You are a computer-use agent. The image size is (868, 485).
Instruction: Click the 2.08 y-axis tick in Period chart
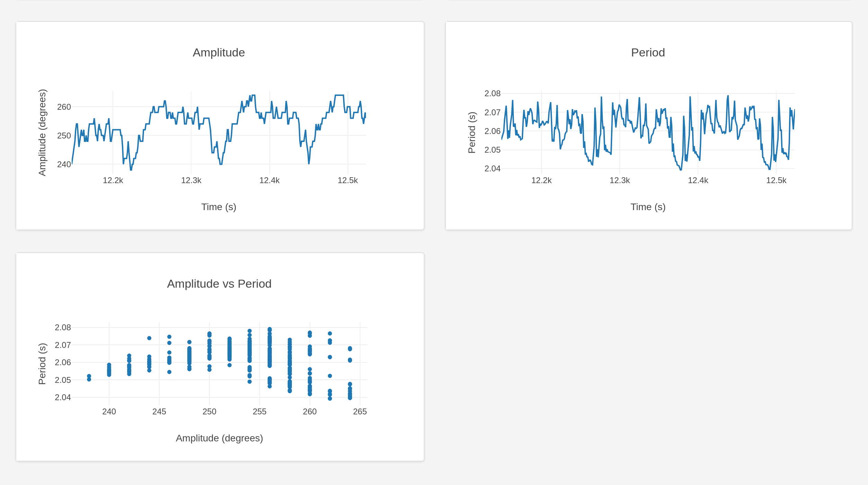[x=492, y=93]
